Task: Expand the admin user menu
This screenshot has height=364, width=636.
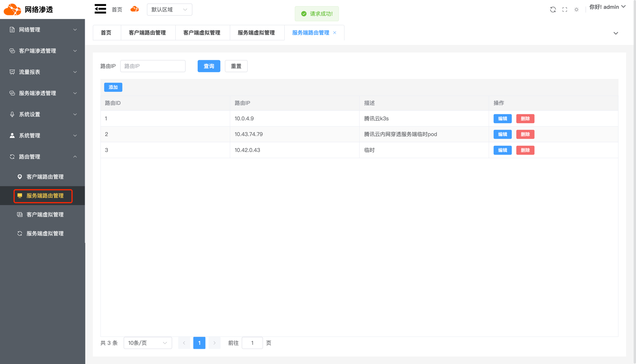Action: point(607,7)
